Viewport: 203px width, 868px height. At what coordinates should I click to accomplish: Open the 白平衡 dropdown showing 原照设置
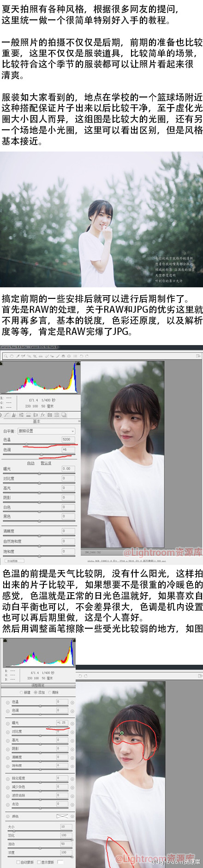46,431
